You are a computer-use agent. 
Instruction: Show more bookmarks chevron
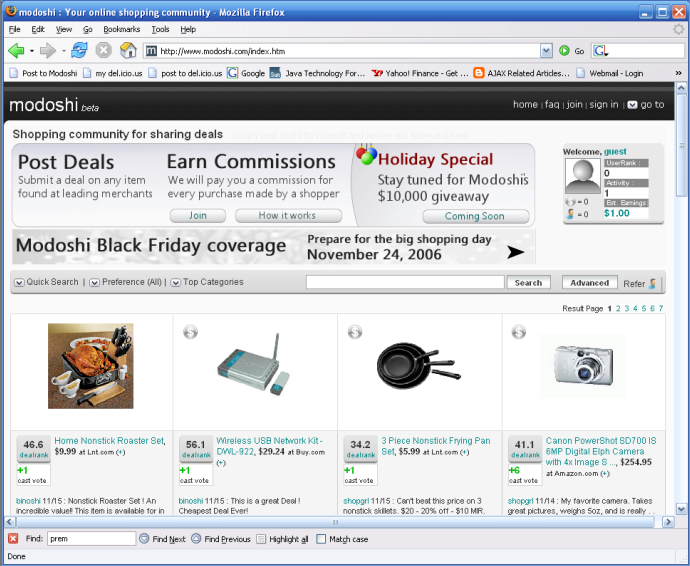coord(679,73)
